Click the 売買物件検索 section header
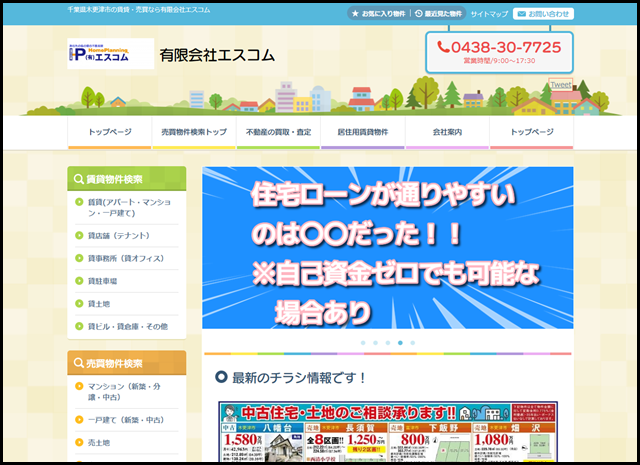Image resolution: width=640 pixels, height=465 pixels. pyautogui.click(x=127, y=363)
